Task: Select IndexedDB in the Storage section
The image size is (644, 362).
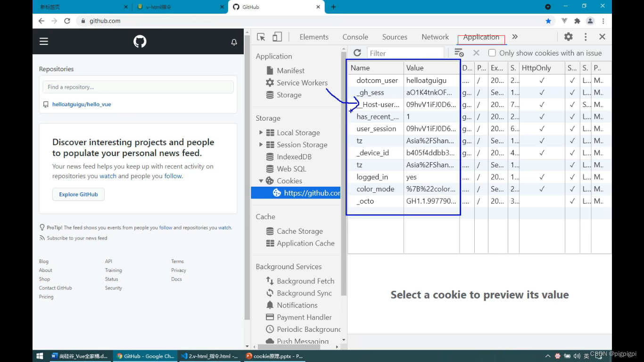Action: 294,156
